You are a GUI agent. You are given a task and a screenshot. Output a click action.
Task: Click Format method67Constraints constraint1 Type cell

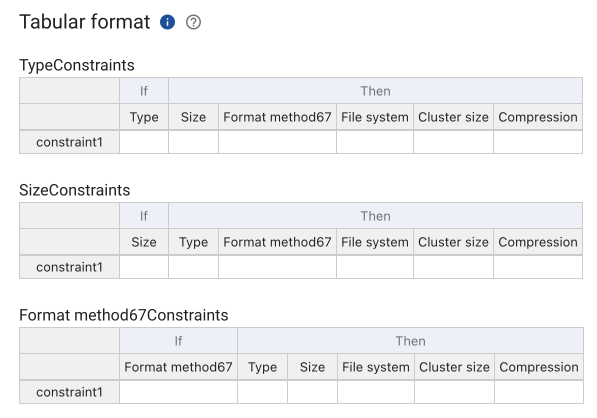(x=262, y=392)
